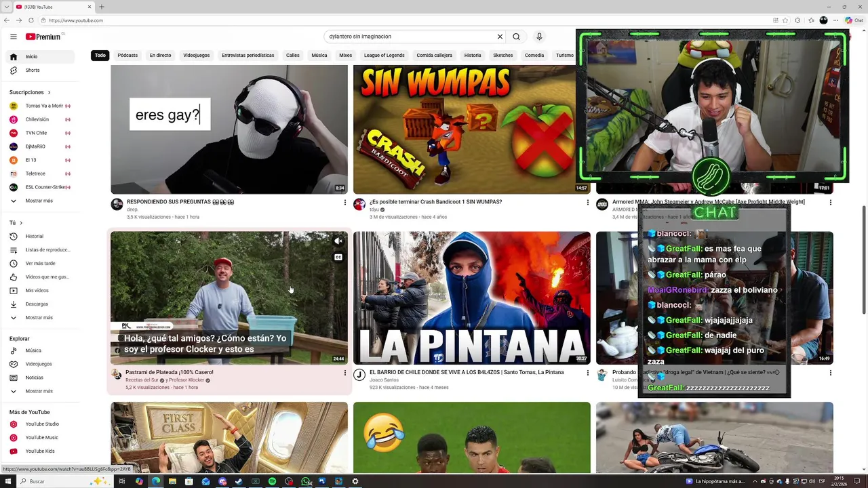Start voice search with the microphone icon
The image size is (868, 488).
[x=539, y=37]
